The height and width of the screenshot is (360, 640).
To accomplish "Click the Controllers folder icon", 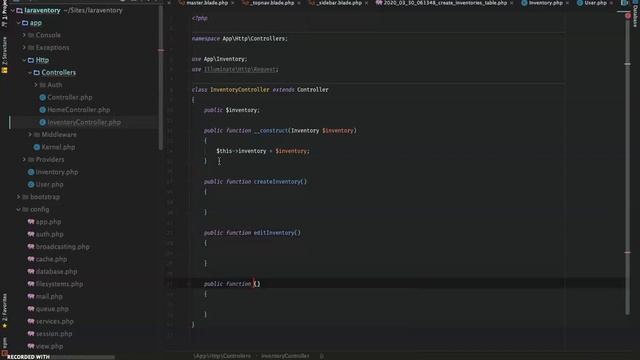I will coord(37,73).
